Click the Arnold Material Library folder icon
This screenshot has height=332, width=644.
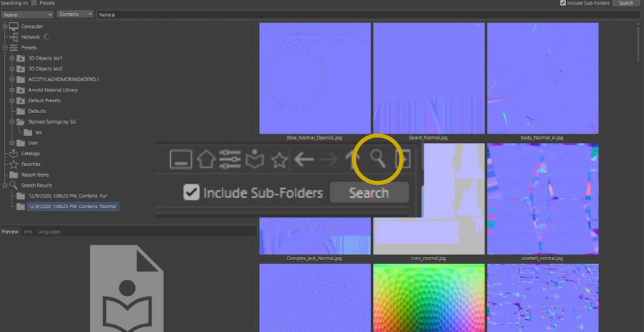(x=21, y=90)
